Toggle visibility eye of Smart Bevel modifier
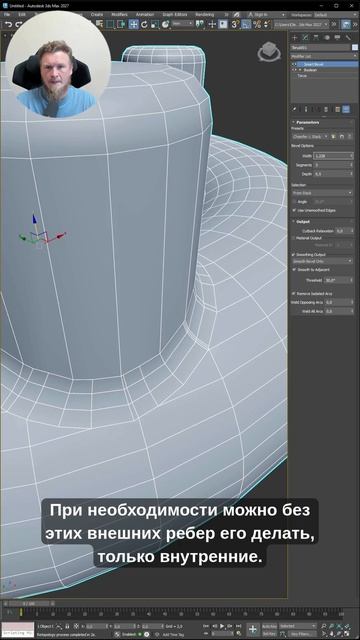This screenshot has width=360, height=640. 293,64
